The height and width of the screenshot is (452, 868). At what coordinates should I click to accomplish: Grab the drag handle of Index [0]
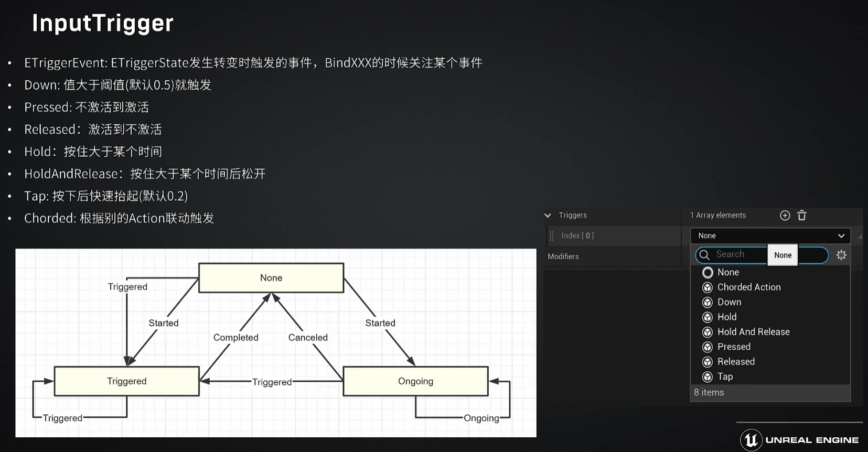click(x=551, y=236)
